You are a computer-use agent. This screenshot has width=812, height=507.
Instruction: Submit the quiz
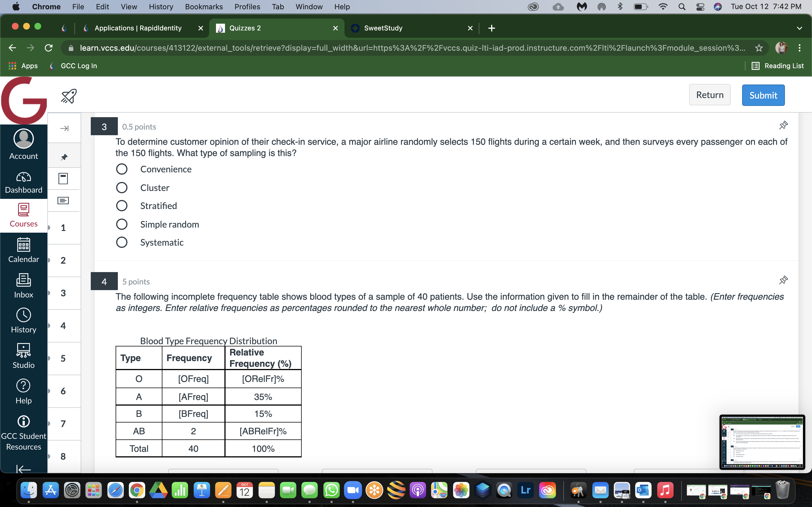[763, 95]
